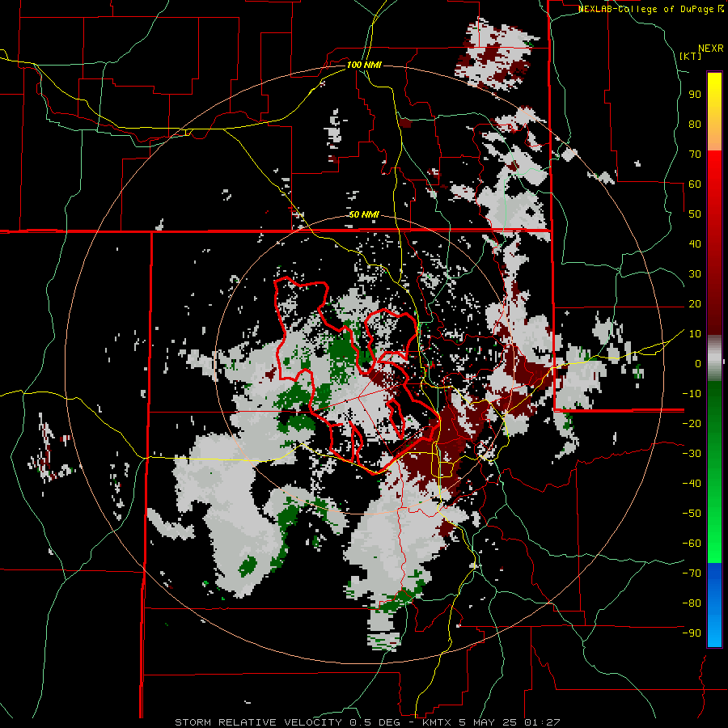Image resolution: width=728 pixels, height=728 pixels.
Task: Click the NEXR label above the color scale
Action: click(x=711, y=49)
